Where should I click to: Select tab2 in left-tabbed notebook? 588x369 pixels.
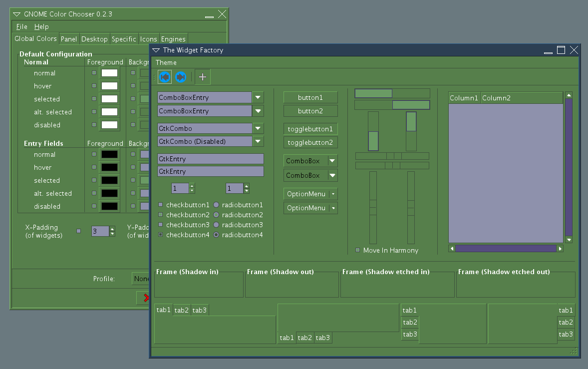tap(410, 322)
